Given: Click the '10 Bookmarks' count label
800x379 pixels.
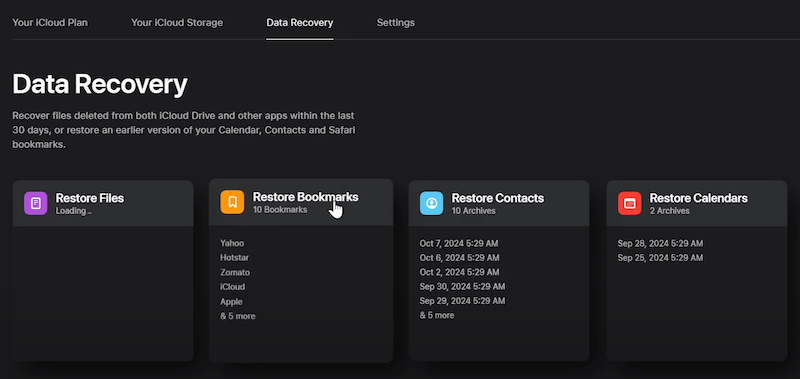Looking at the screenshot, I should [280, 210].
